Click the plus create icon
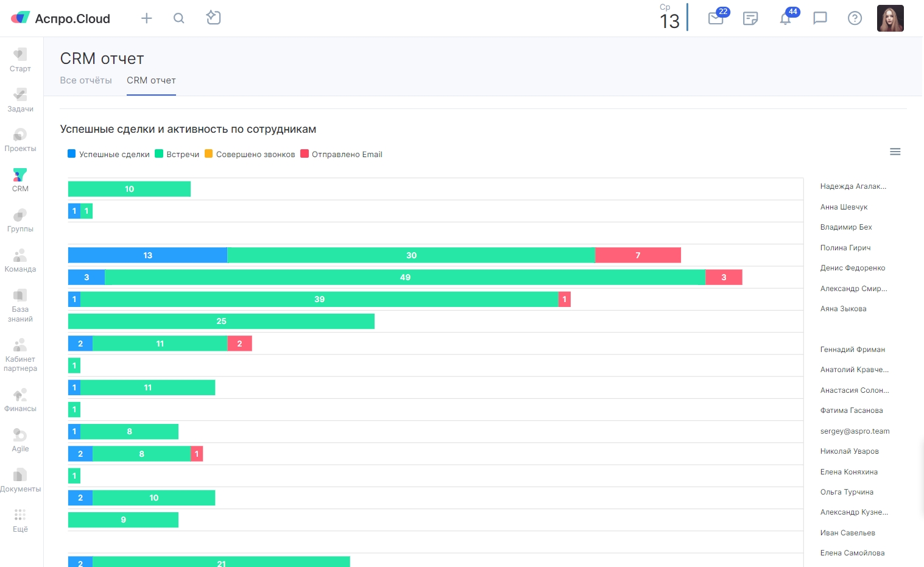The height and width of the screenshot is (567, 924). (x=146, y=18)
